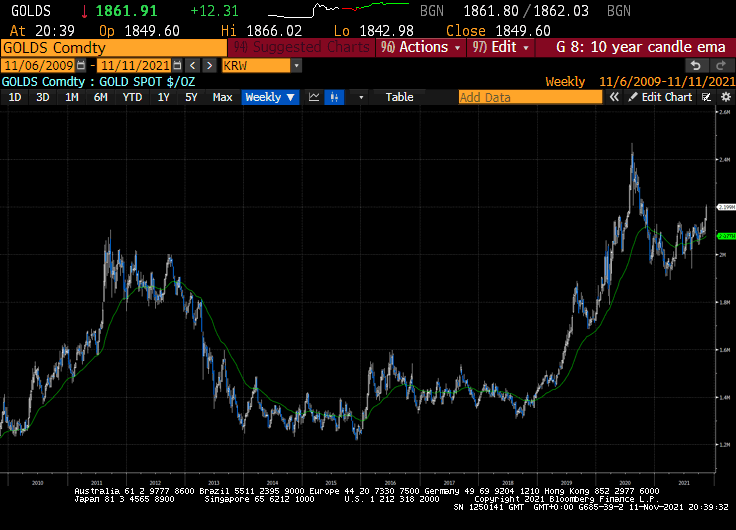Click the Hi value 1866.02

pyautogui.click(x=274, y=31)
